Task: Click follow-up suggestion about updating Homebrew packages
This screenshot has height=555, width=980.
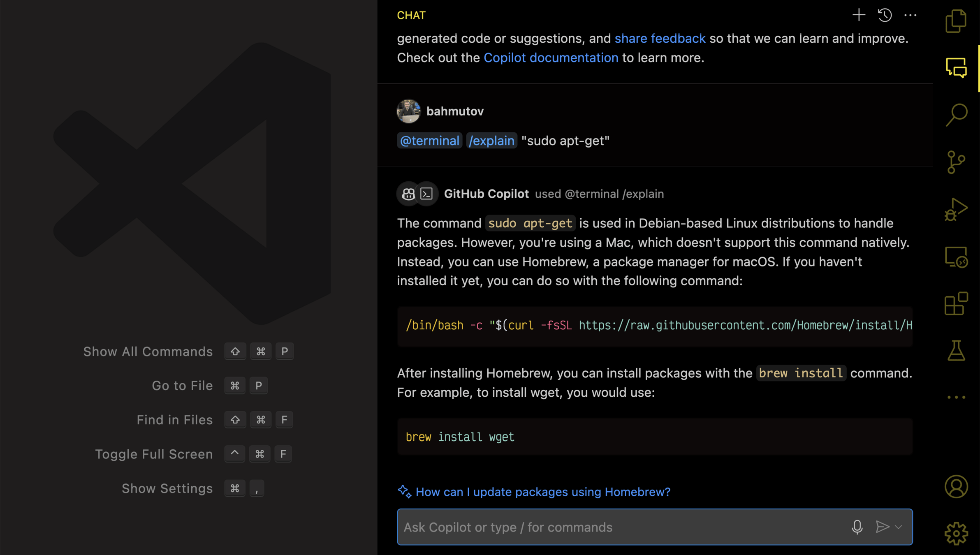Action: point(542,492)
